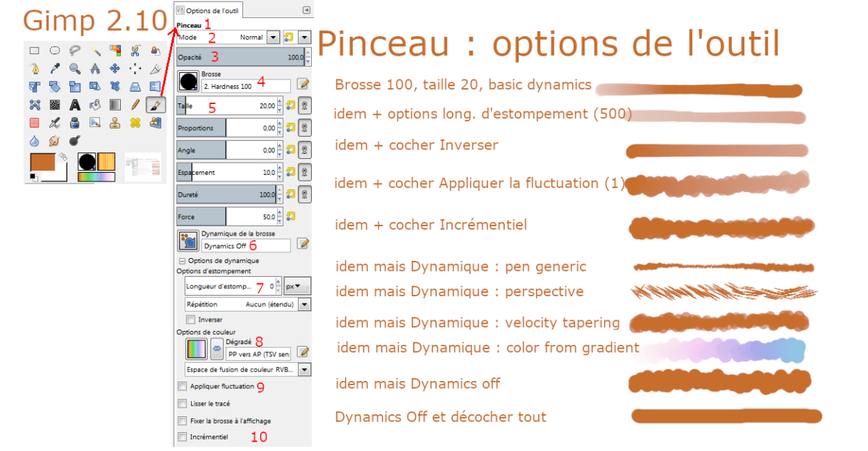Image resolution: width=868 pixels, height=451 pixels.
Task: Select the Gradient tool
Action: (x=115, y=105)
